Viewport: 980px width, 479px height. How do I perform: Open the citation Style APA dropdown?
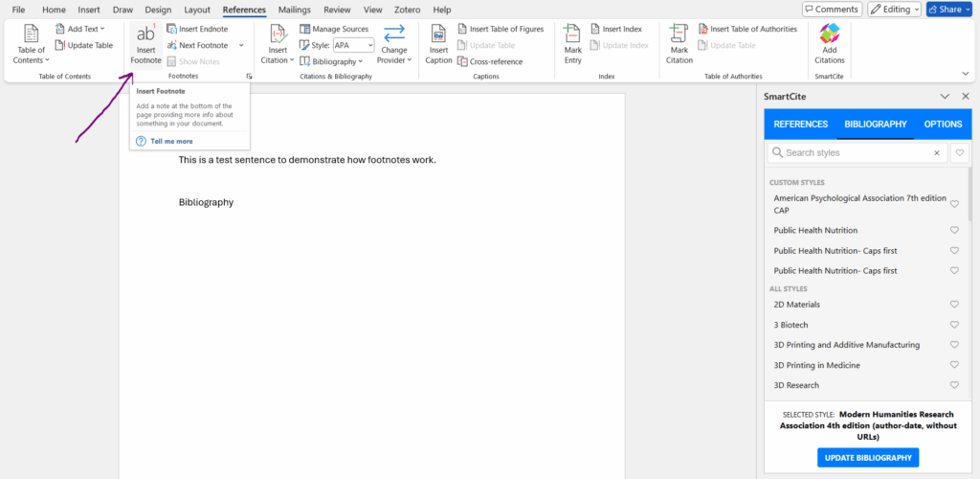point(353,45)
